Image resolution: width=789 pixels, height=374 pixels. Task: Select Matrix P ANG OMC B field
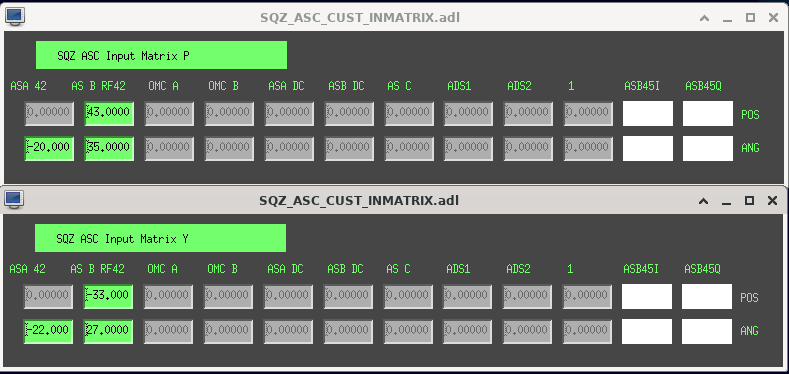point(229,148)
